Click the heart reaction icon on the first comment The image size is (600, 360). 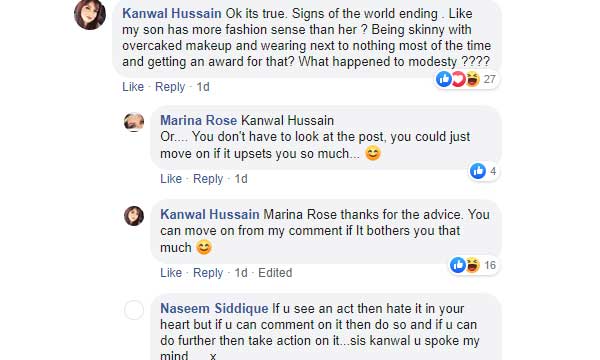pyautogui.click(x=458, y=79)
